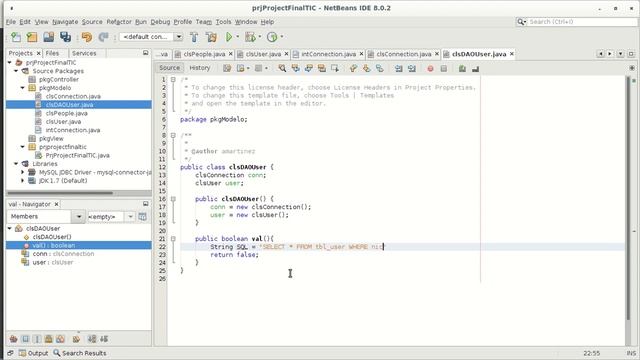This screenshot has width=640, height=360.
Task: Minimize the Projects panel group
Action: (145, 53)
